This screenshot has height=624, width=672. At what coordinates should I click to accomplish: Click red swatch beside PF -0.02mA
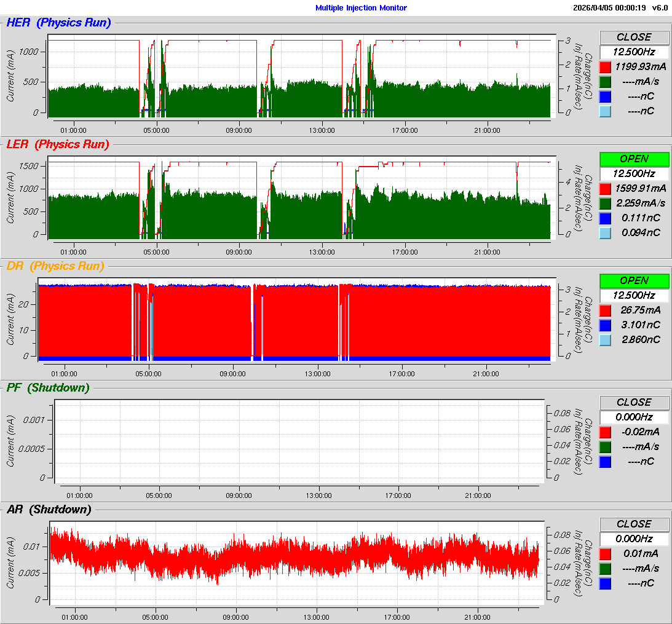605,432
